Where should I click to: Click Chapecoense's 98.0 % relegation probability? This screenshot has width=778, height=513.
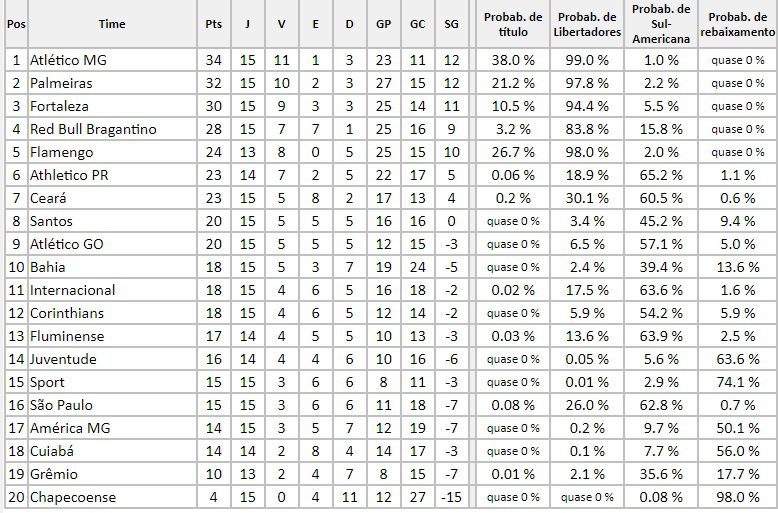pos(737,497)
